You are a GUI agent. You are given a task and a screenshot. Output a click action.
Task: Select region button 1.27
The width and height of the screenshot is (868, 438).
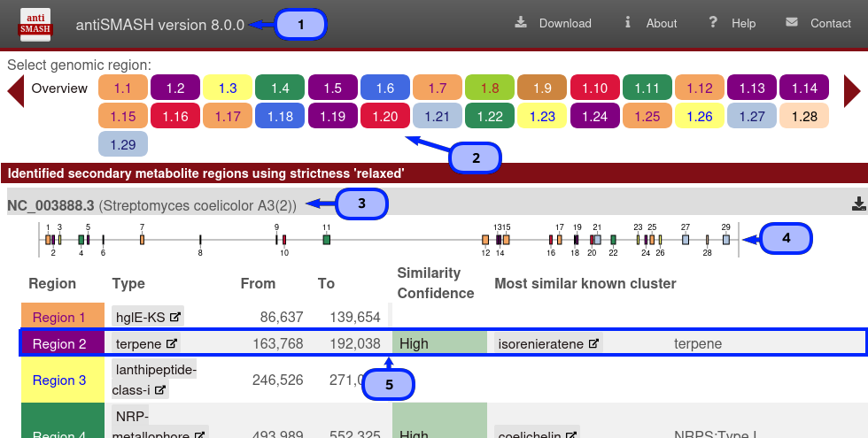752,116
